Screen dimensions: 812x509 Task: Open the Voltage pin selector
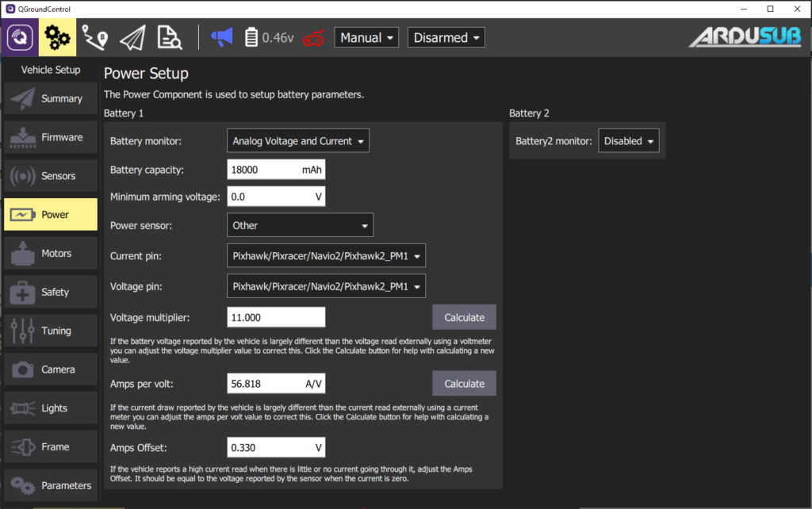(x=326, y=285)
